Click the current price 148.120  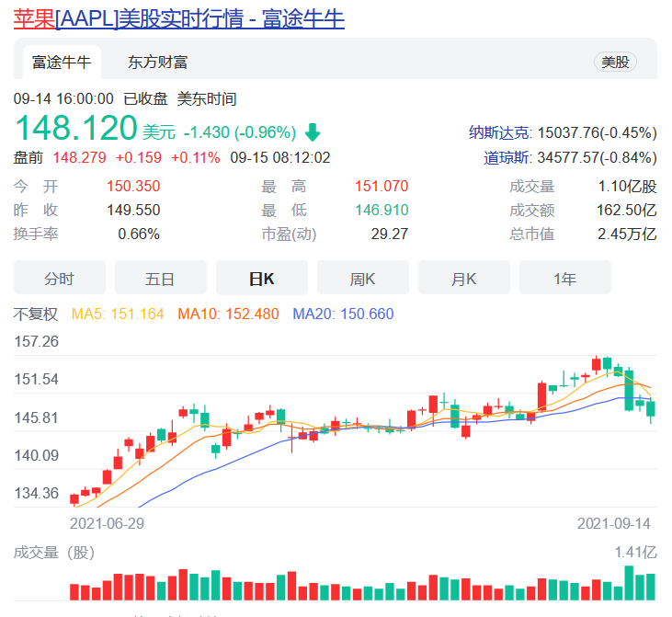[x=76, y=128]
